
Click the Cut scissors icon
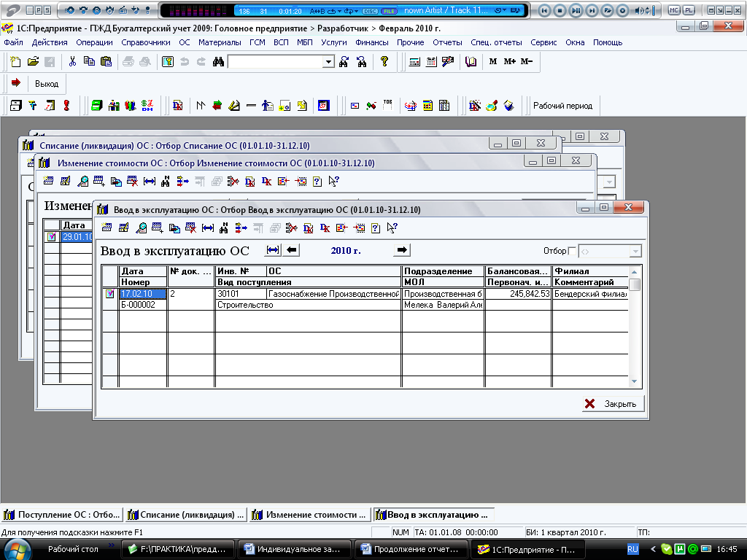[x=72, y=61]
